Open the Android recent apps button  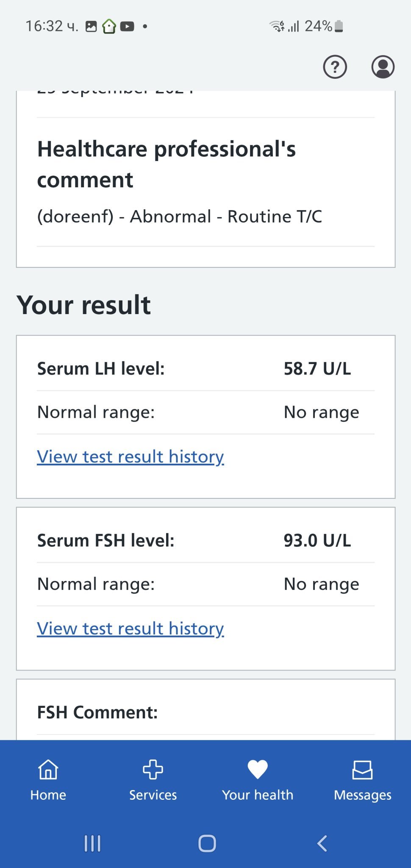pos(92,843)
